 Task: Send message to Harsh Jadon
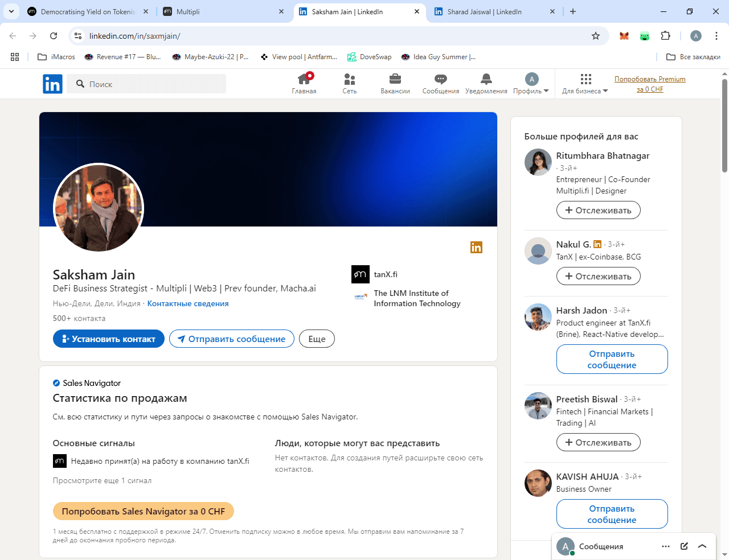click(612, 359)
